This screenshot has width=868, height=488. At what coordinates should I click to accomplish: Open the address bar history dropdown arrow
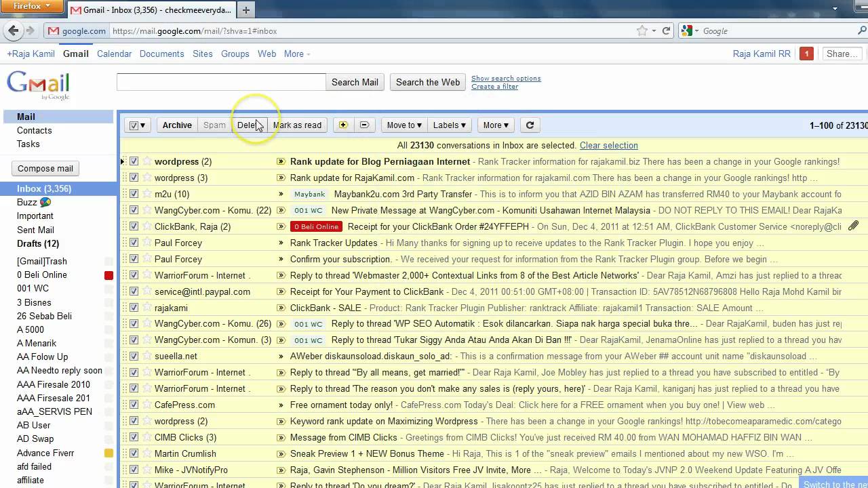coord(654,31)
